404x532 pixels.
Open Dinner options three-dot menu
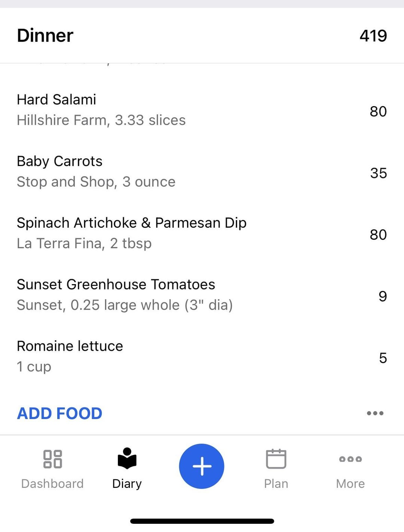[x=375, y=413]
